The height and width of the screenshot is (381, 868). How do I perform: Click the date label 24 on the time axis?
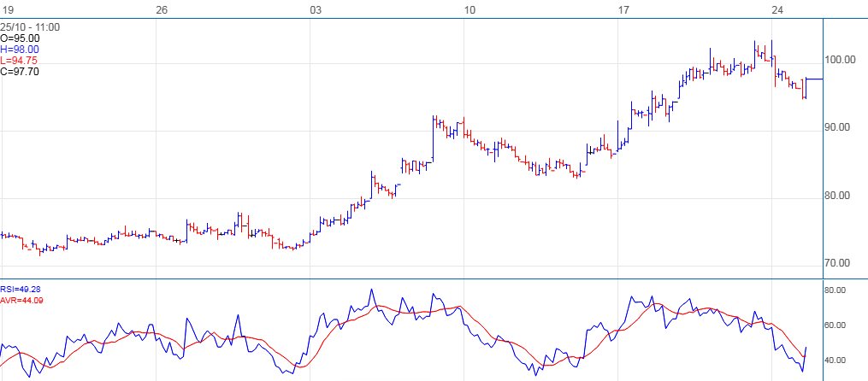pyautogui.click(x=777, y=9)
